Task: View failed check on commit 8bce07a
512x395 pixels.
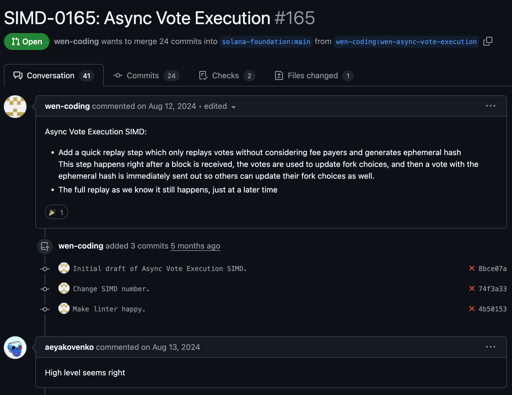Action: [471, 268]
